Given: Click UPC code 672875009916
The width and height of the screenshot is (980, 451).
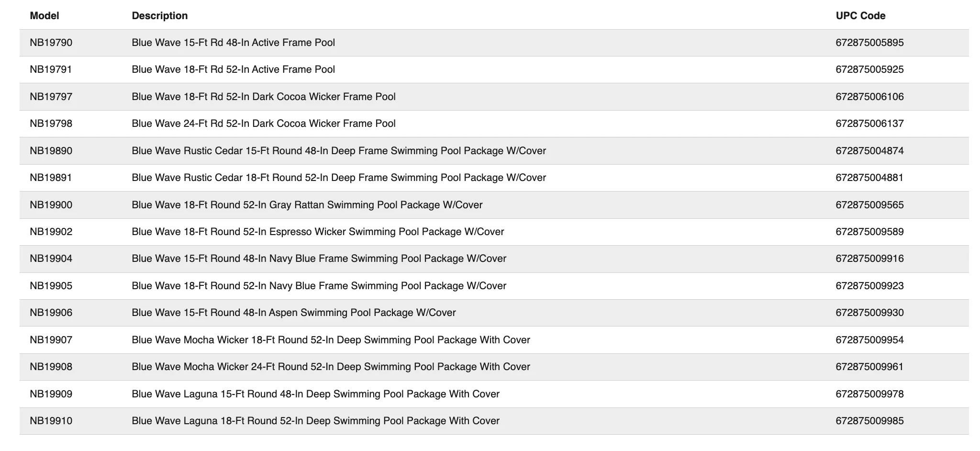Looking at the screenshot, I should [x=869, y=259].
